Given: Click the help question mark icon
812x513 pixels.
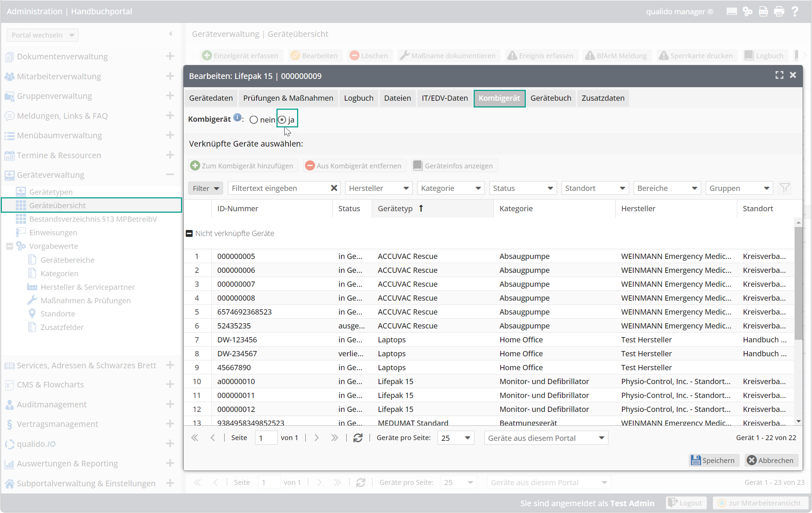Looking at the screenshot, I should (795, 12).
